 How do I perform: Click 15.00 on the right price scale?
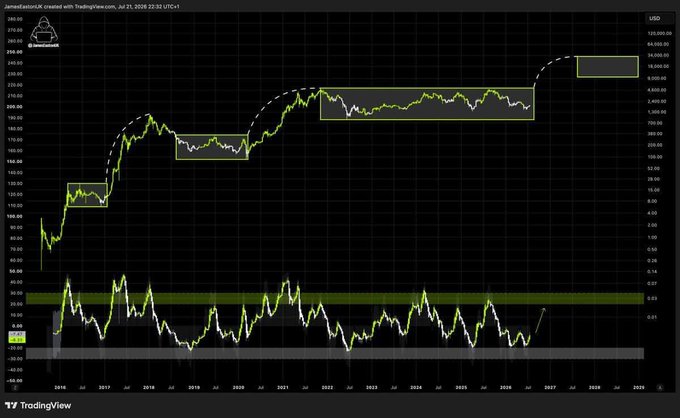pyautogui.click(x=654, y=190)
